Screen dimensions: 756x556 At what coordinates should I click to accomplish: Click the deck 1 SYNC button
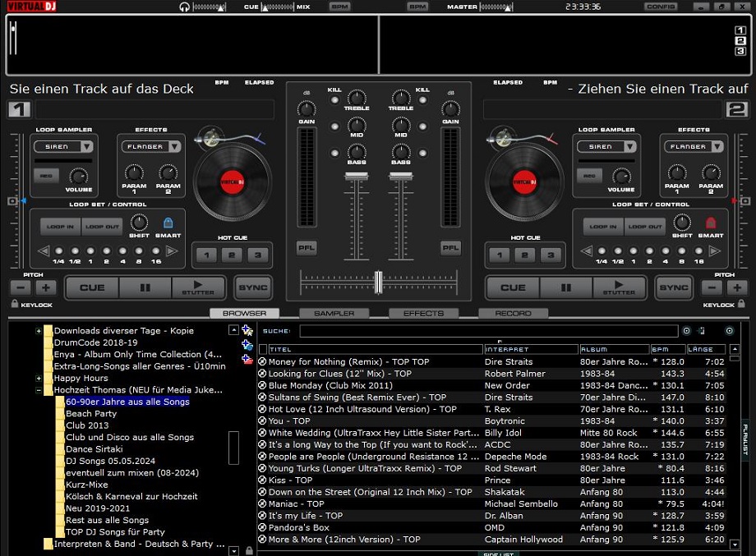(x=252, y=287)
